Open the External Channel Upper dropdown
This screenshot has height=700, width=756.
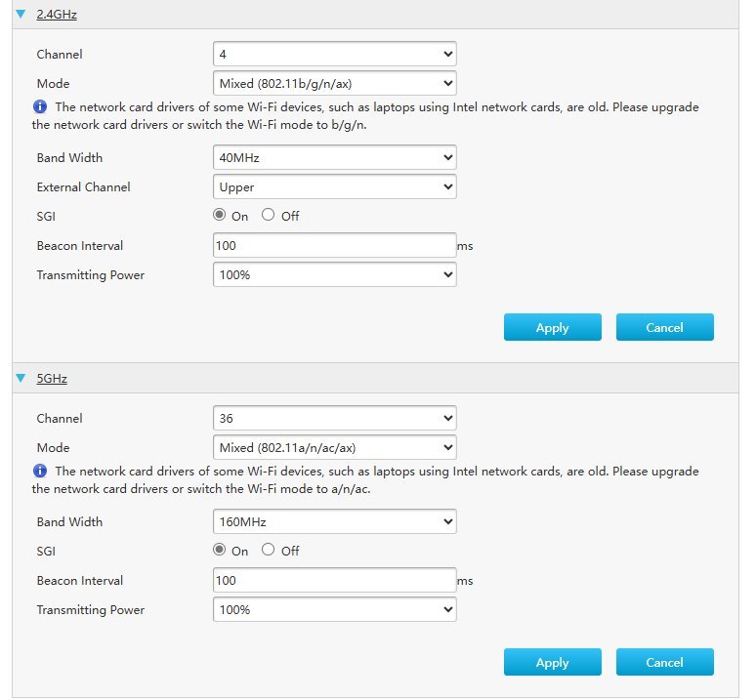point(334,186)
